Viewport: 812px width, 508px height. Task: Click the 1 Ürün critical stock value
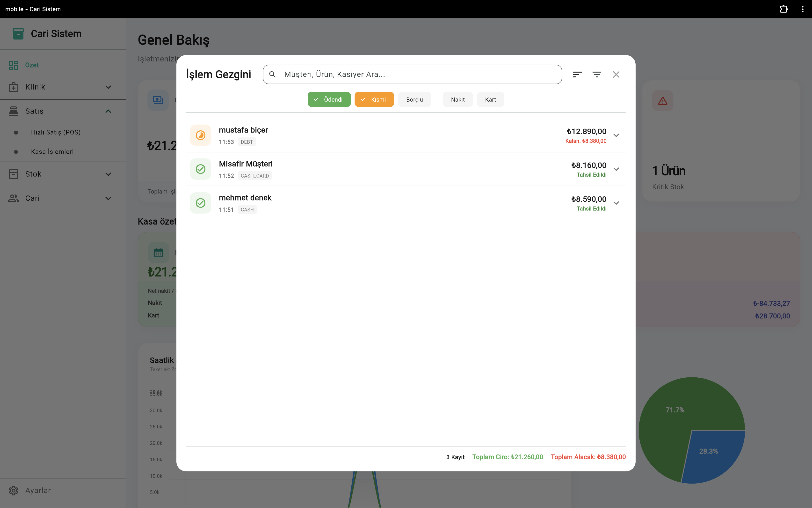[668, 171]
